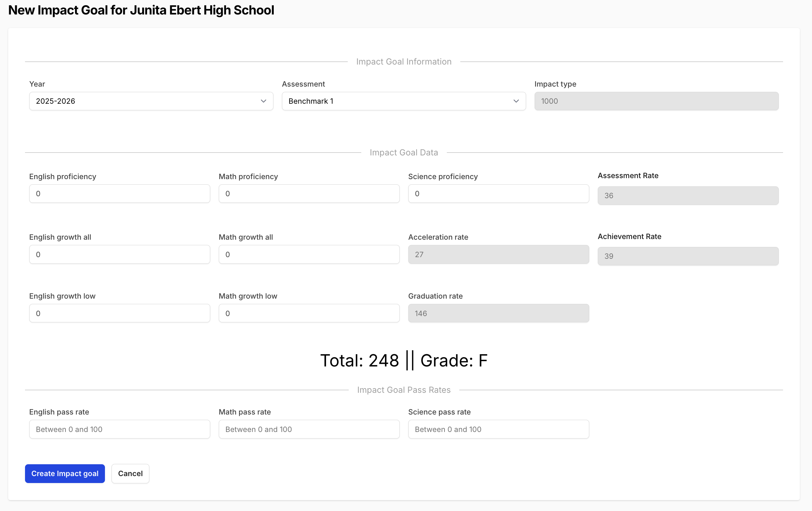The width and height of the screenshot is (812, 511).
Task: Select the Science proficiency field
Action: click(x=498, y=193)
